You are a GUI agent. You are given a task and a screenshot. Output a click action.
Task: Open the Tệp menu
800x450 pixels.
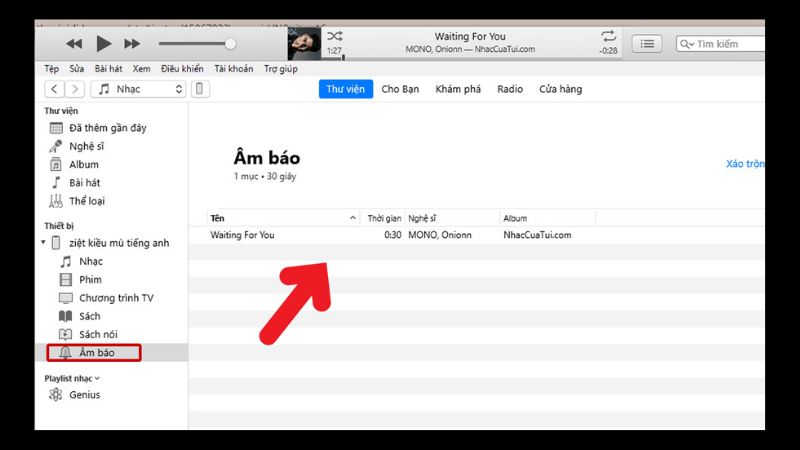pyautogui.click(x=51, y=69)
